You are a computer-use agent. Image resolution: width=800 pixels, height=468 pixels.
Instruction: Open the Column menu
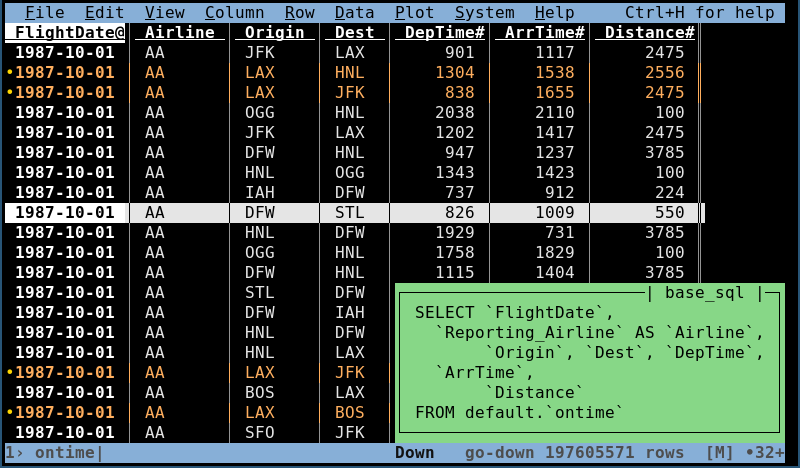coord(235,12)
